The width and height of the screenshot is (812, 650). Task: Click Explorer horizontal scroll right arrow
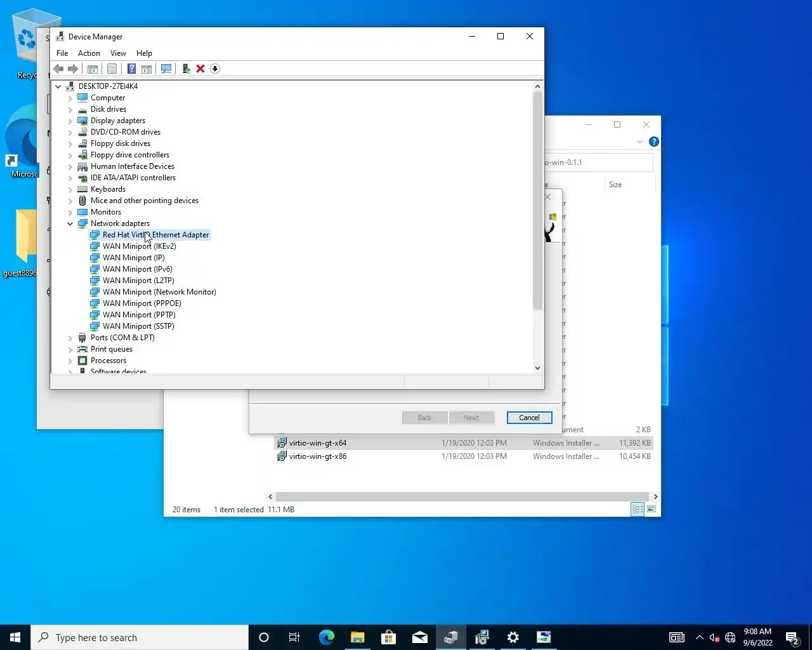coord(655,497)
